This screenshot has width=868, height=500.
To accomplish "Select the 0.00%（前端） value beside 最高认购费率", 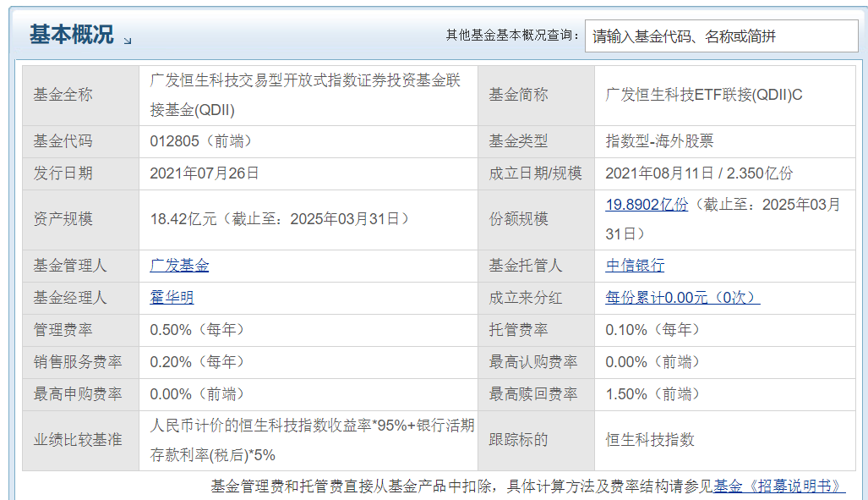I will [x=652, y=362].
